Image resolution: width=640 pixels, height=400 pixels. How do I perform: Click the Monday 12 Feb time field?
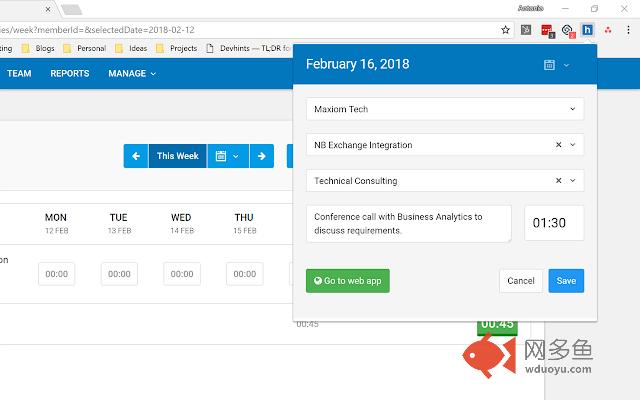pos(56,274)
